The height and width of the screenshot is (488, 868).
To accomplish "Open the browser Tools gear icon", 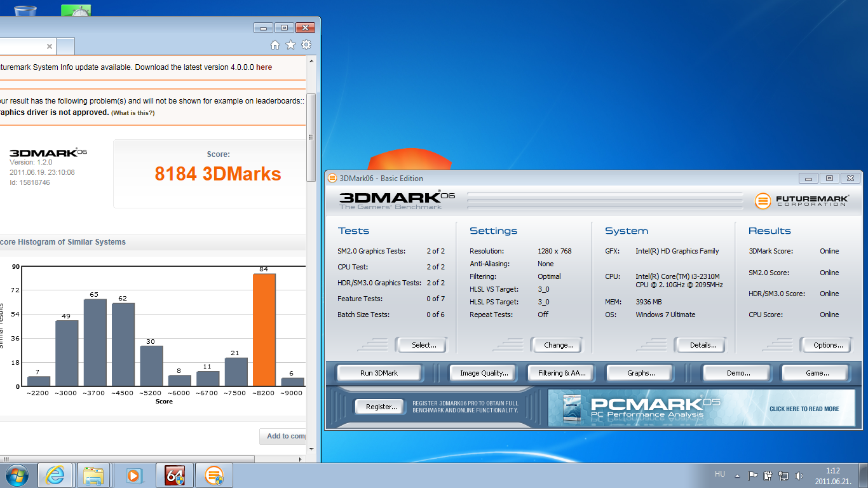I will 306,44.
